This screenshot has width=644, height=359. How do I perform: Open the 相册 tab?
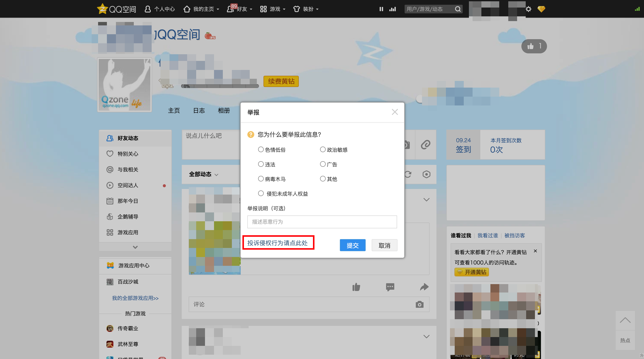(224, 111)
